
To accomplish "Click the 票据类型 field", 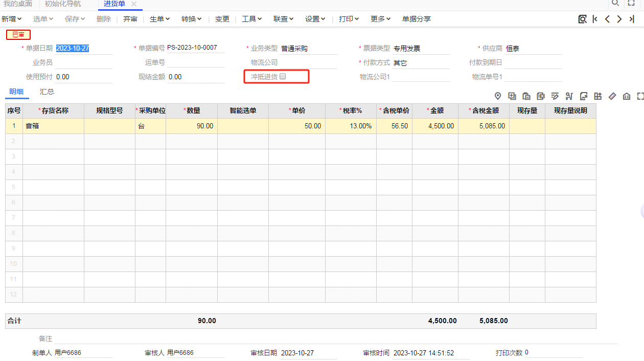I will pos(421,49).
